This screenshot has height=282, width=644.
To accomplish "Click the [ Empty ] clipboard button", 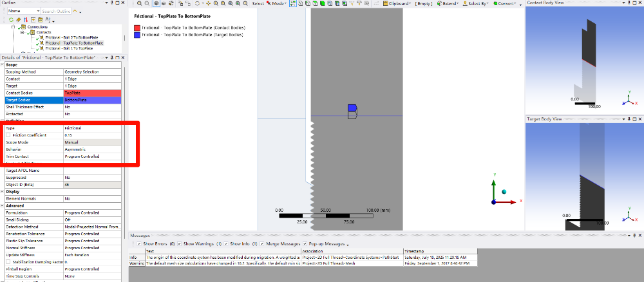I will click(x=424, y=3).
